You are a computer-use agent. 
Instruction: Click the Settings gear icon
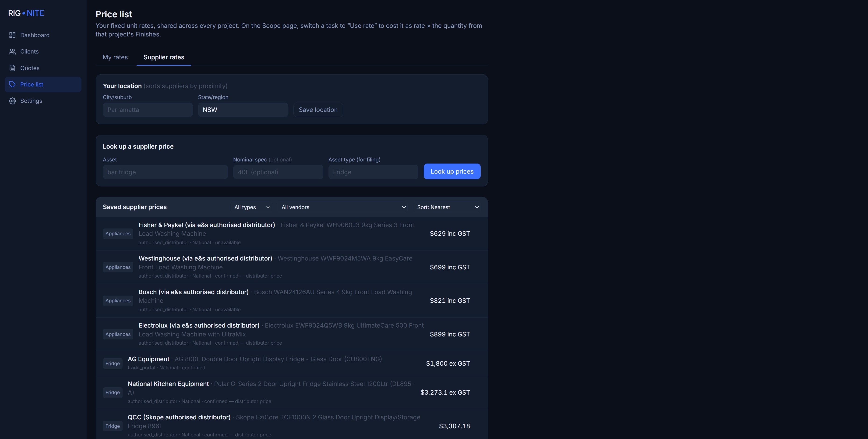(x=12, y=101)
